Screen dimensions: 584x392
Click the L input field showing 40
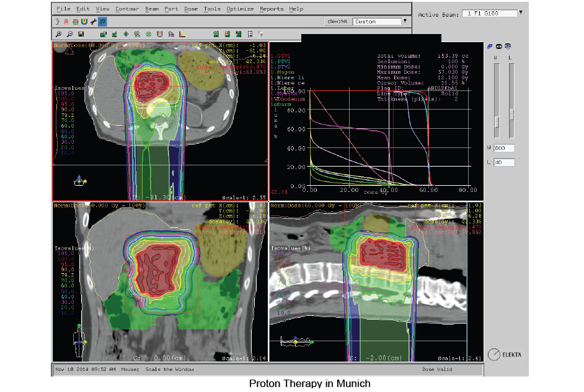pyautogui.click(x=504, y=162)
